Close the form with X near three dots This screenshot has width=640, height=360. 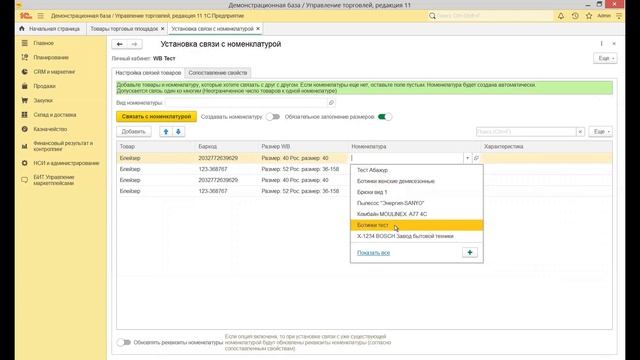(614, 44)
